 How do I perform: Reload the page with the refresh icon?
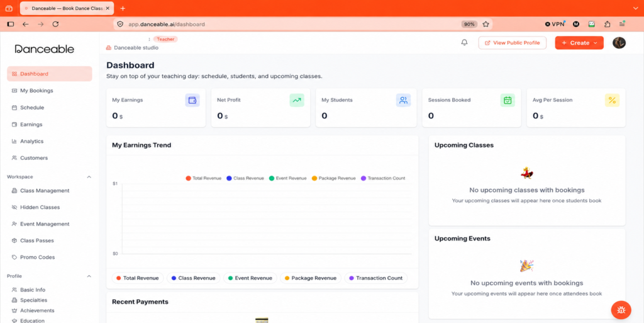click(x=55, y=25)
